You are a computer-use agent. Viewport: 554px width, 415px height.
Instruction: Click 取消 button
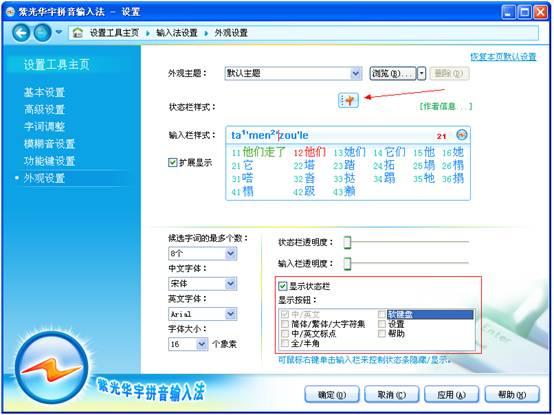[x=391, y=395]
